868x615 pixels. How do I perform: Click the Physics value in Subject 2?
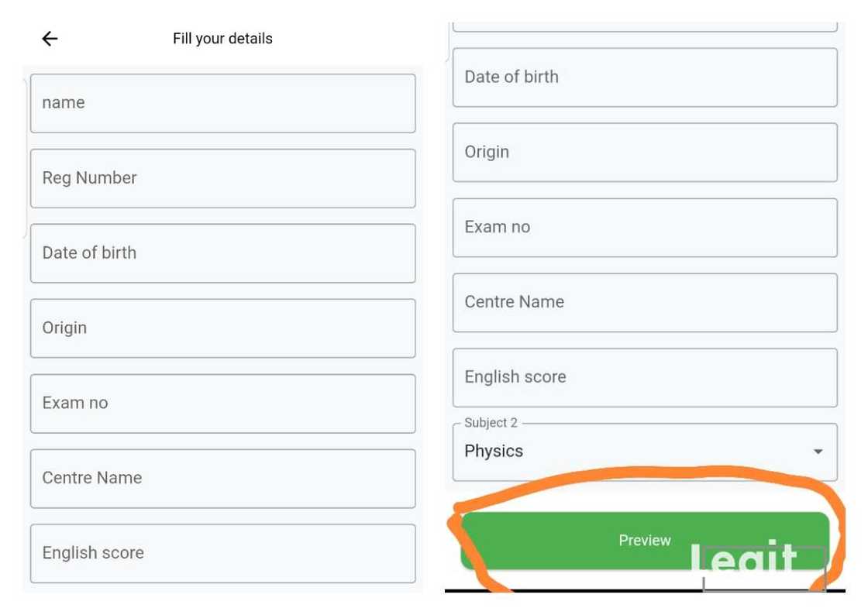[494, 452]
